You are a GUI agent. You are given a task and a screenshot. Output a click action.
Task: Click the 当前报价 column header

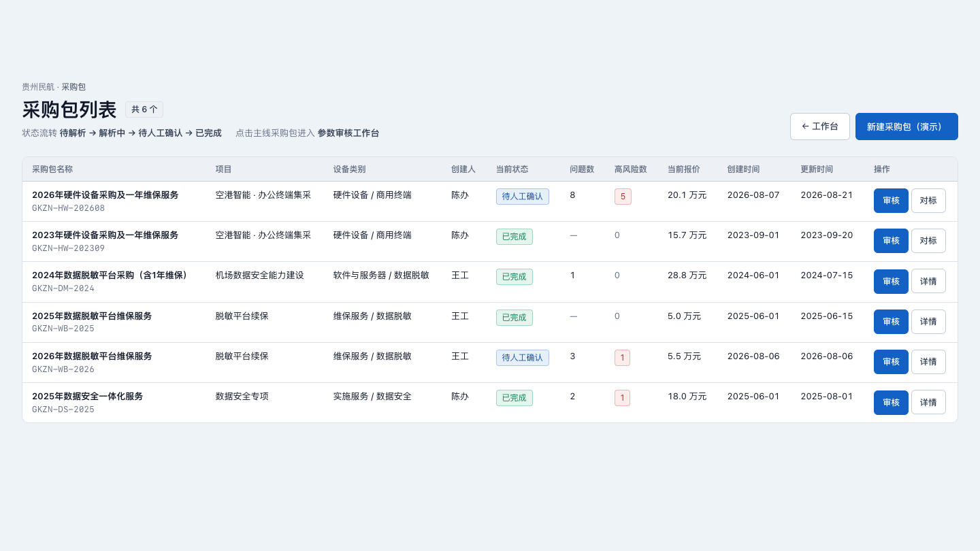click(684, 169)
